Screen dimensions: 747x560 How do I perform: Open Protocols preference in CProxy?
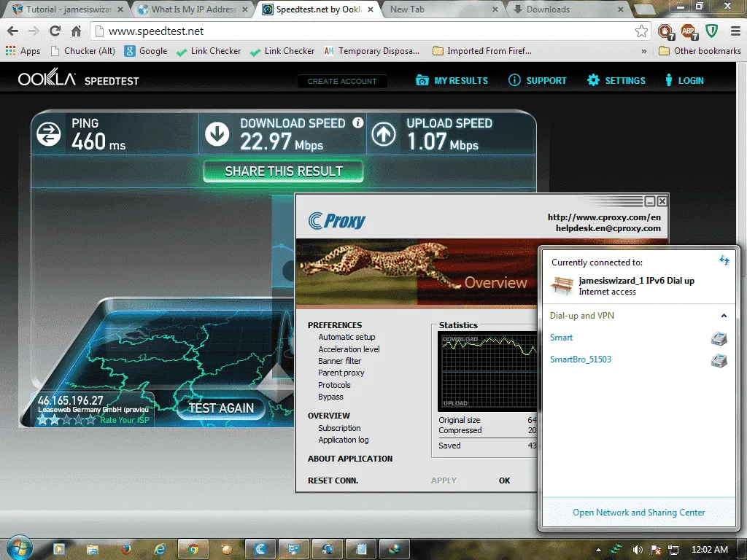(334, 385)
